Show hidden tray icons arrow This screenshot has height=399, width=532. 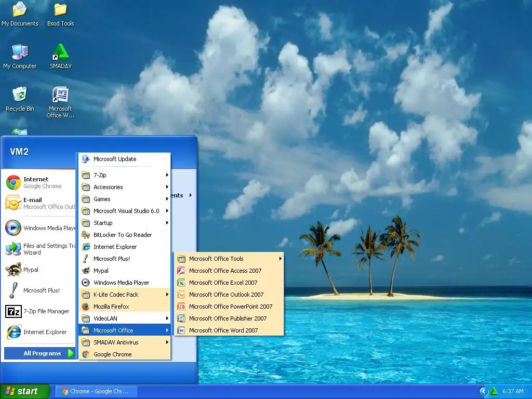[484, 391]
